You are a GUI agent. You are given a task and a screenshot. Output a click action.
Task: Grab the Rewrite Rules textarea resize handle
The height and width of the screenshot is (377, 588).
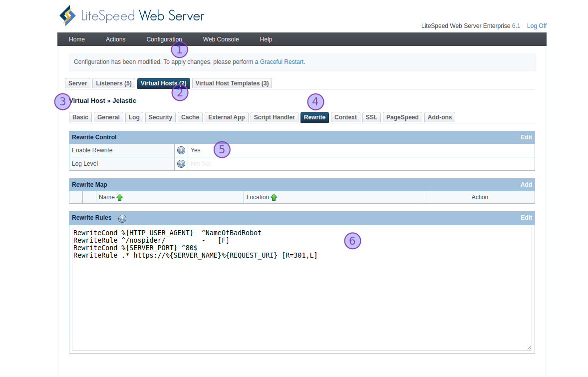click(x=529, y=348)
